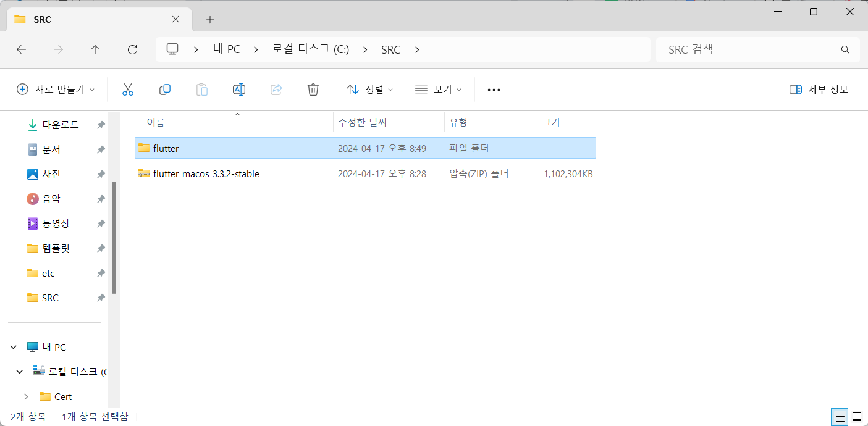Minimize the Explorer window
The image size is (868, 426).
click(777, 12)
